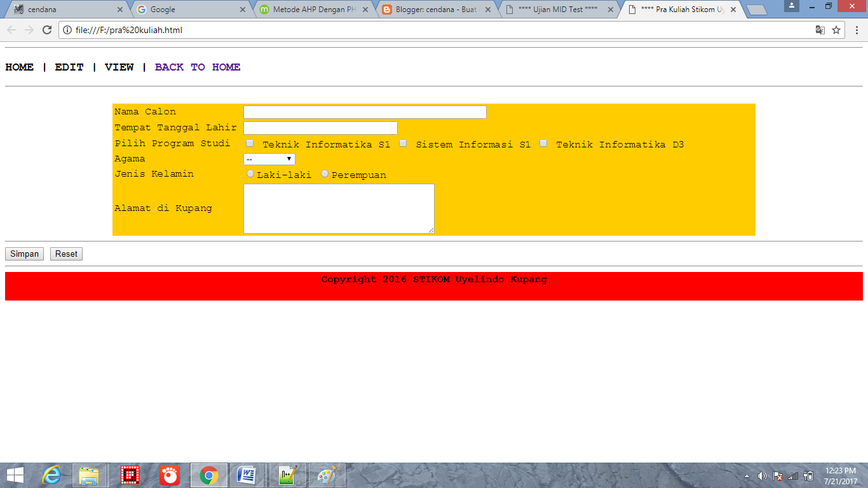The image size is (868, 488).
Task: Open the volume icon in system tray
Action: 762,475
